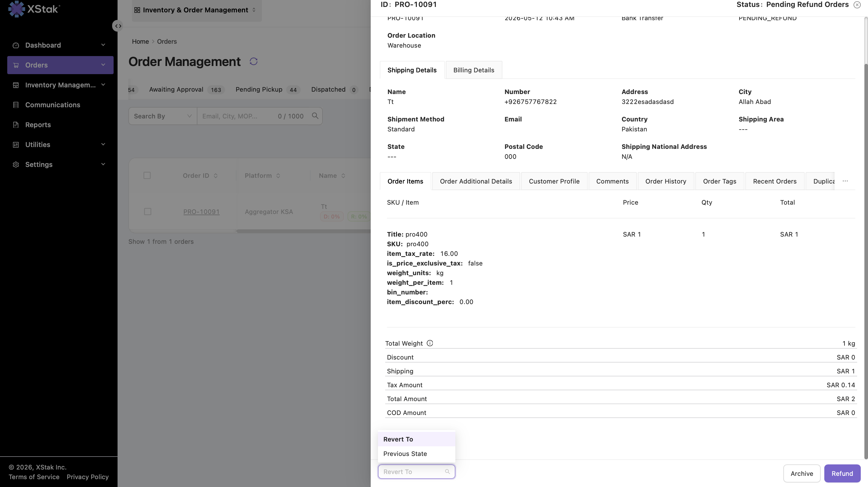Expand the Settings menu chevron

tap(103, 164)
